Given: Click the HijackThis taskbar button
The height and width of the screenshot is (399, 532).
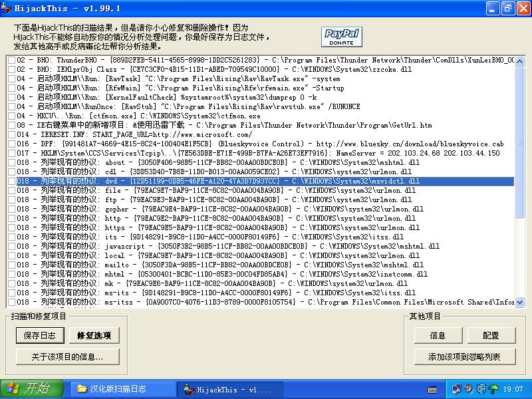Looking at the screenshot, I should coord(230,390).
